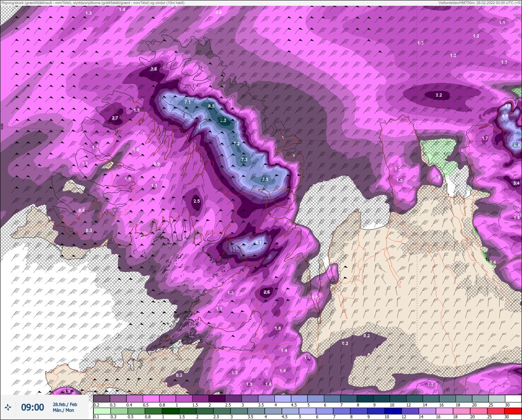The image size is (522, 420).
Task: Click the date text "28.feb./ Feb"
Action: [65, 404]
